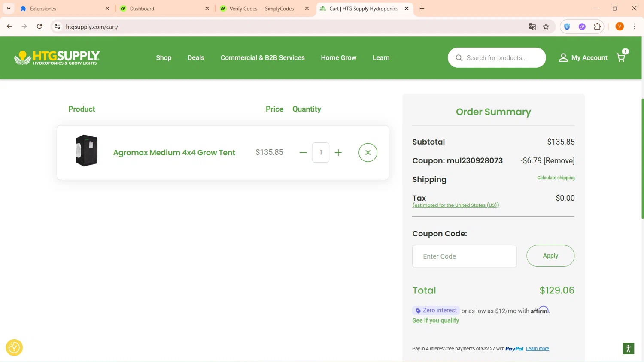The image size is (644, 362).
Task: Close the Dashboard tab
Action: [207, 9]
